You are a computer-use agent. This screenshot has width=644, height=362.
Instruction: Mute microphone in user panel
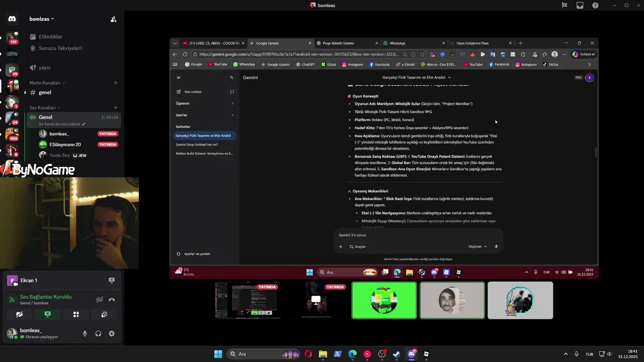(x=85, y=333)
